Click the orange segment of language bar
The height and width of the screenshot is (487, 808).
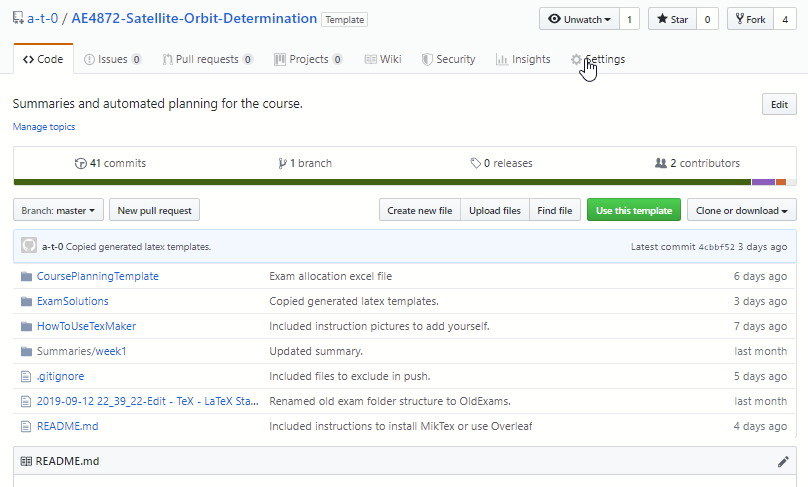[x=781, y=182]
